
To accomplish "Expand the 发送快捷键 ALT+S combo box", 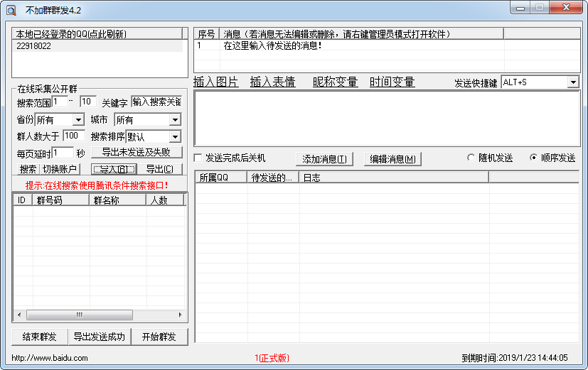I will (x=573, y=82).
